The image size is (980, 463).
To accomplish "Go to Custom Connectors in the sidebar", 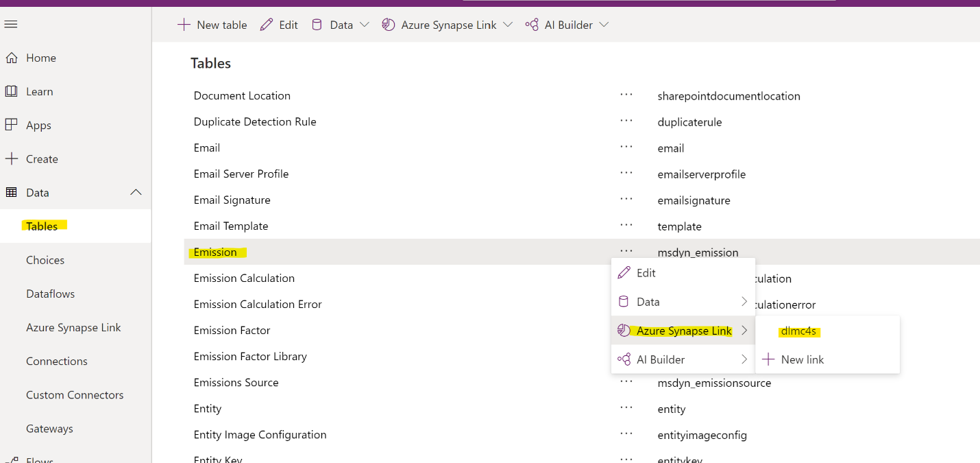I will [75, 394].
